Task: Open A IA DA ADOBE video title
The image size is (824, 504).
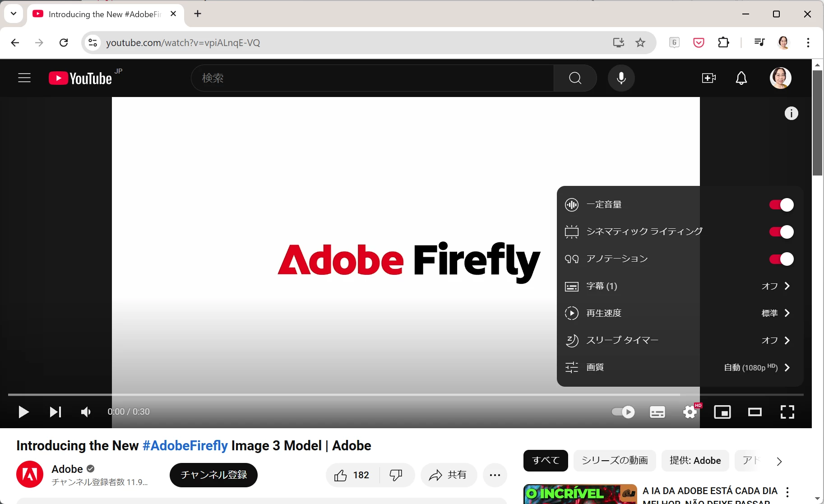Action: coord(710,495)
